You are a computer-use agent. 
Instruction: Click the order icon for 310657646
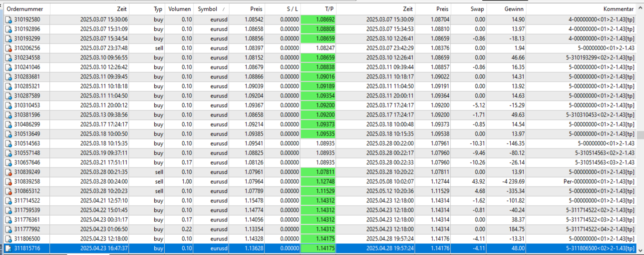coord(8,162)
